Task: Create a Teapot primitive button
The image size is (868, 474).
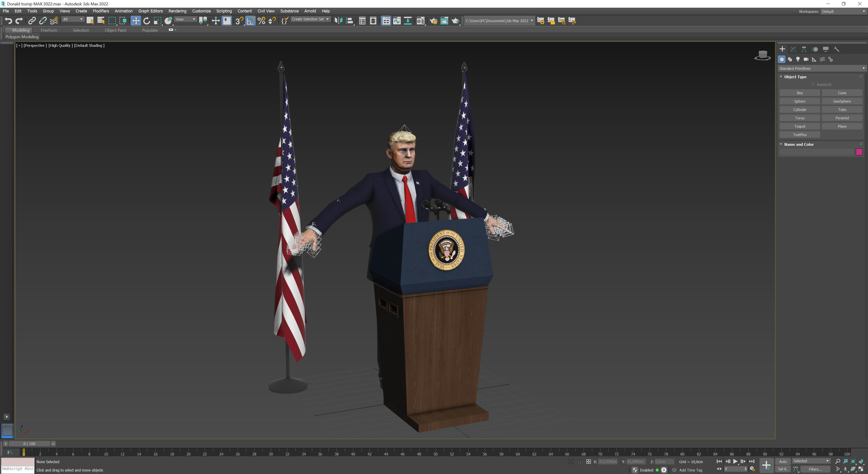Action: (800, 126)
